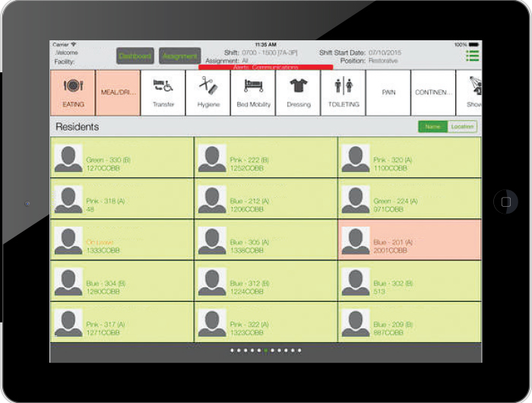Screen dimensions: 532x403
Task: Tap the iPad home button
Action: click(505, 201)
